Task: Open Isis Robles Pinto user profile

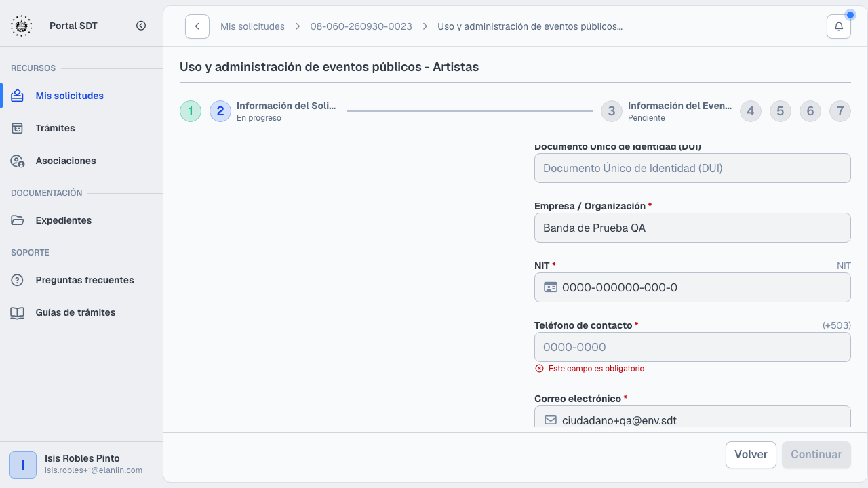Action: (81, 464)
